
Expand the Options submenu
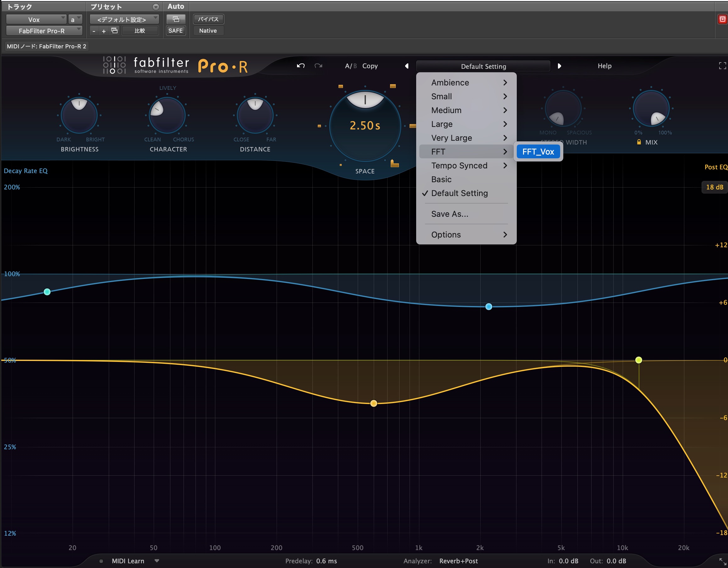466,235
